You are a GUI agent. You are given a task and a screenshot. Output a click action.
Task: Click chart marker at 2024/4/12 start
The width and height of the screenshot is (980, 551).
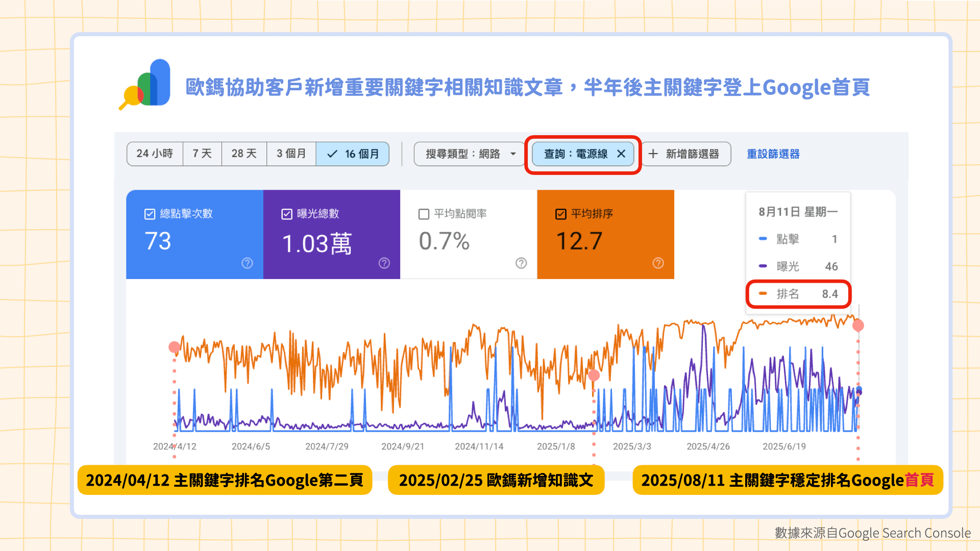(x=175, y=347)
